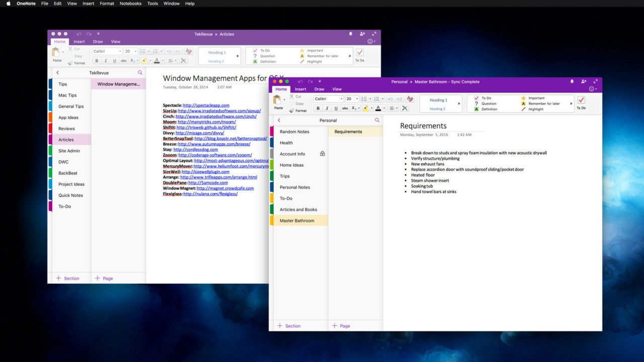Toggle the large To Do checkbox in TekRevue window
Screen dimensions: 644x362
[x=360, y=53]
